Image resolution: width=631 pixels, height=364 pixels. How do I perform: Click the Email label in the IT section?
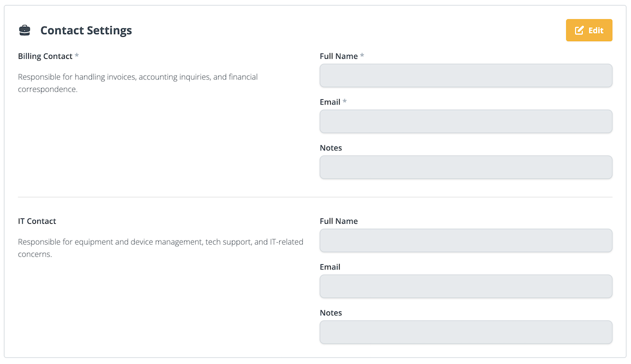tap(330, 267)
